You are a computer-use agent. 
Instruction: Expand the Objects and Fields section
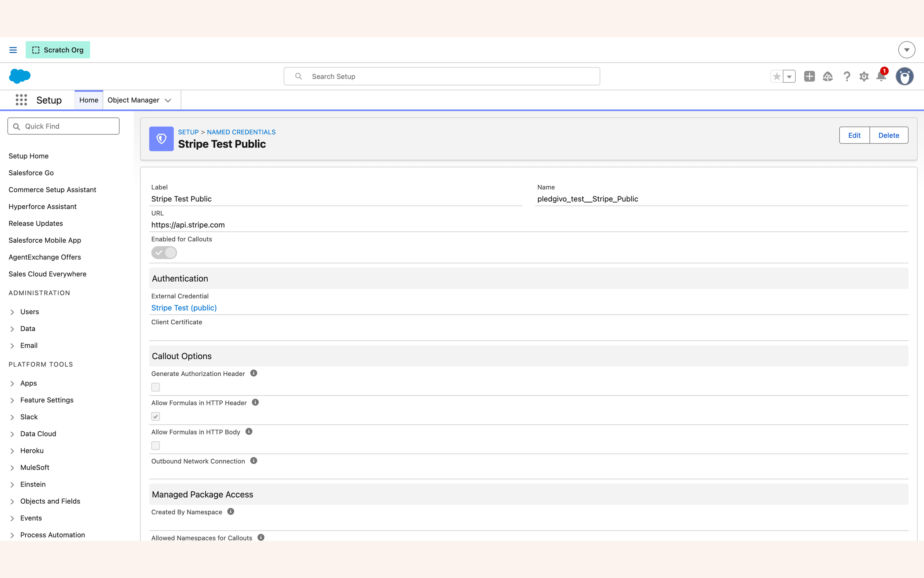click(x=12, y=501)
